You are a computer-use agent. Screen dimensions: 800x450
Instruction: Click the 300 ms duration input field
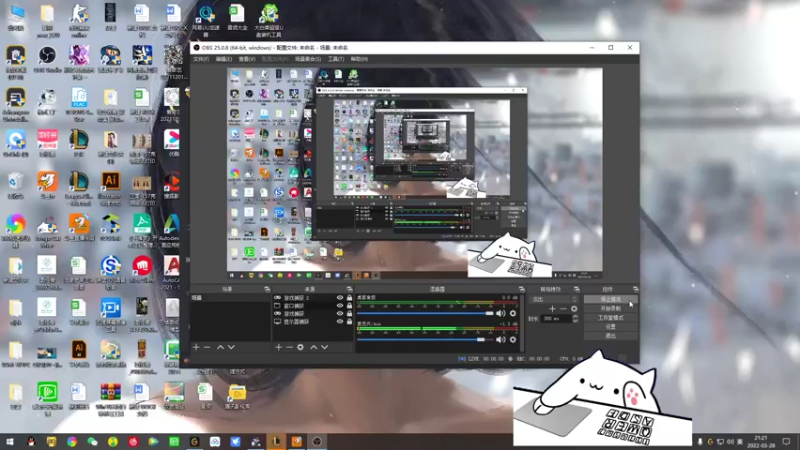click(556, 318)
